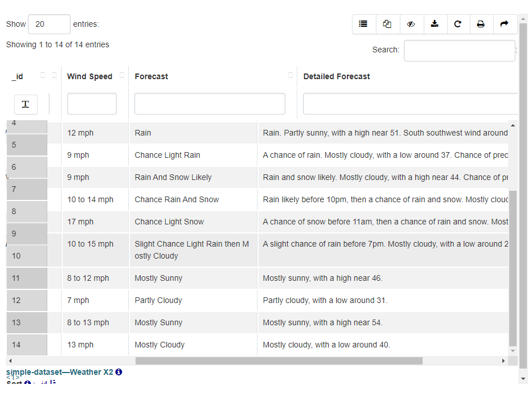Select row id 10
The width and height of the screenshot is (532, 401).
27,256
